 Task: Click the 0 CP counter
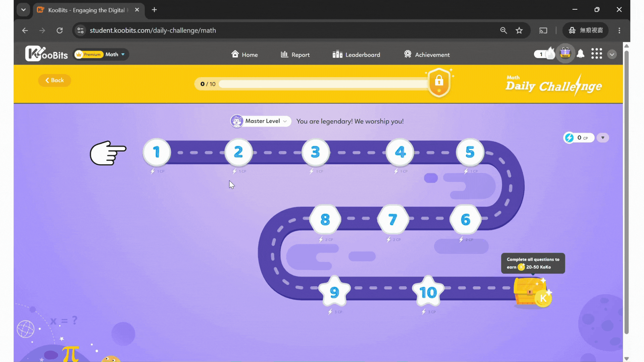[x=579, y=138]
